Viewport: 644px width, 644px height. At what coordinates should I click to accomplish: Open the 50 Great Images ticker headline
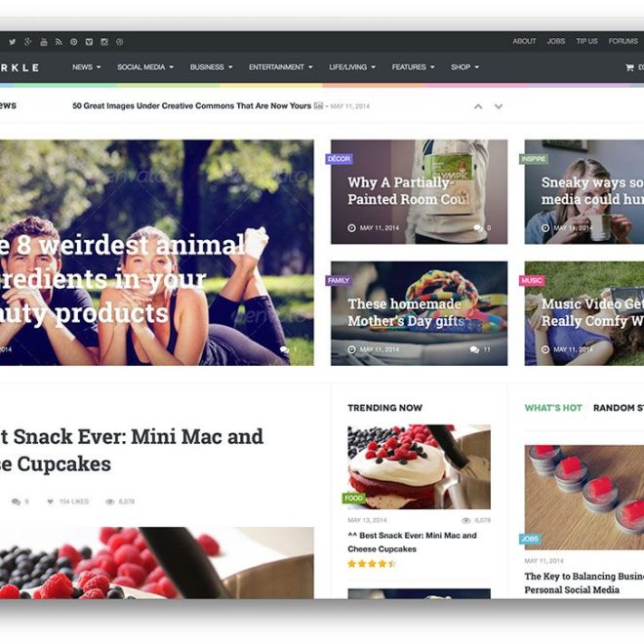[192, 105]
